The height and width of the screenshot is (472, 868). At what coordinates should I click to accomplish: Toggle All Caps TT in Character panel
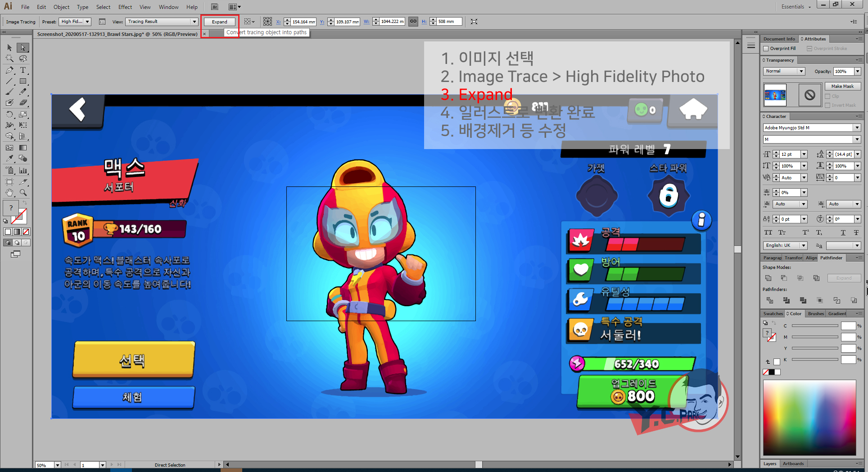click(768, 233)
